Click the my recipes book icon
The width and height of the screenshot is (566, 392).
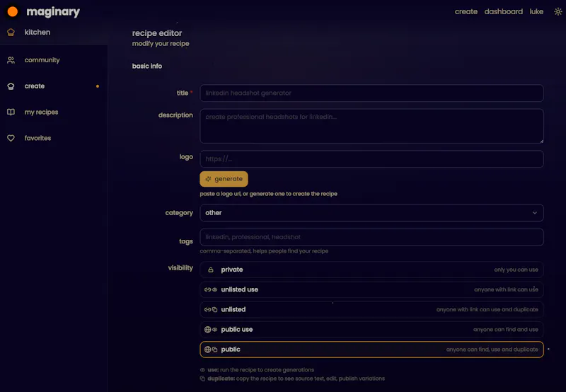11,112
